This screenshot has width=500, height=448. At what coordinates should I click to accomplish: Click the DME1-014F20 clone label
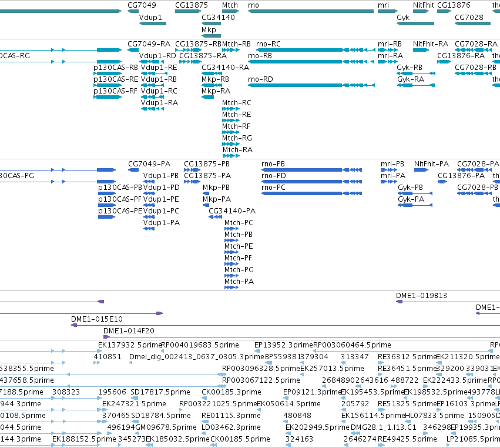tap(129, 331)
